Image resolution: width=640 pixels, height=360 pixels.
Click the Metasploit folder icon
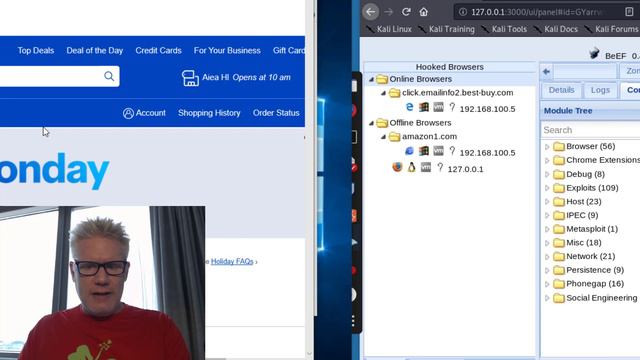559,229
